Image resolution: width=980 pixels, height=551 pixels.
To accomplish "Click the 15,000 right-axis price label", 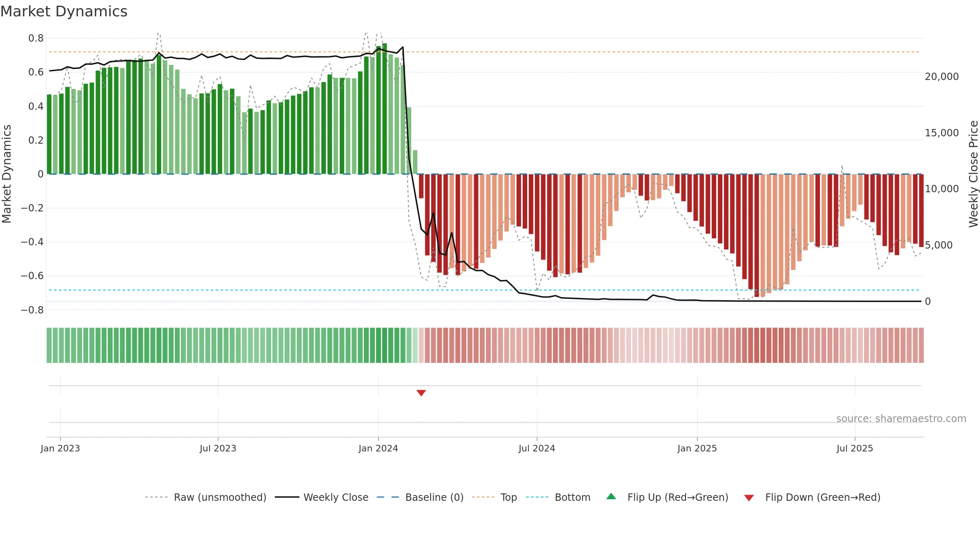I will point(942,133).
